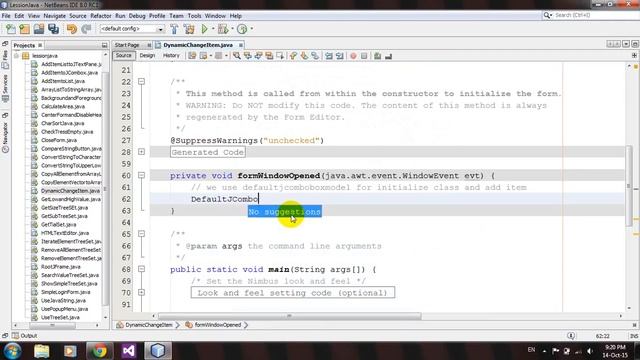This screenshot has height=360, width=640.
Task: Run the project with the green arrow
Action: tap(204, 29)
